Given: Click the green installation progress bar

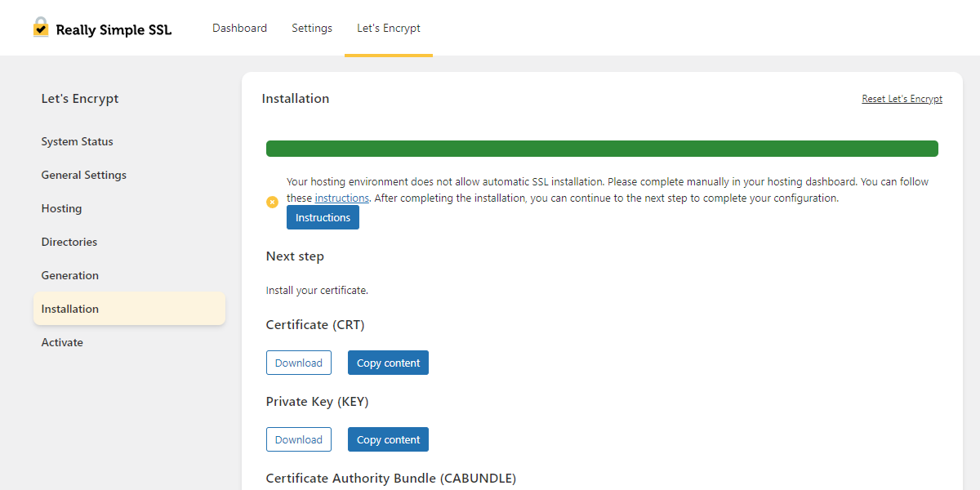Looking at the screenshot, I should pyautogui.click(x=602, y=149).
